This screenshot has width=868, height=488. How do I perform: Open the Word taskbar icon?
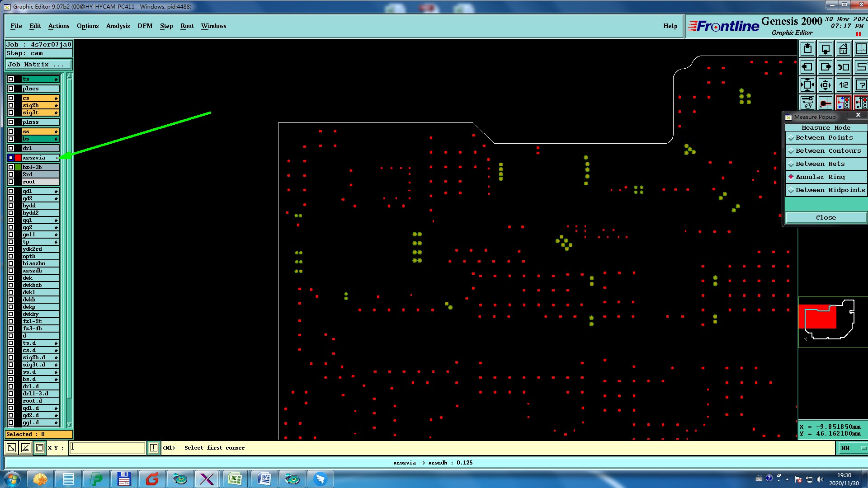point(264,479)
